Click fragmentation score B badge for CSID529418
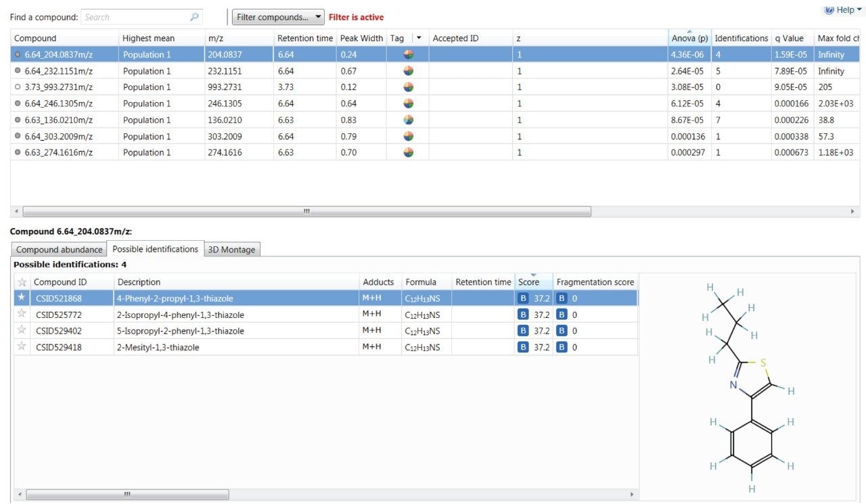The image size is (866, 504). 562,347
